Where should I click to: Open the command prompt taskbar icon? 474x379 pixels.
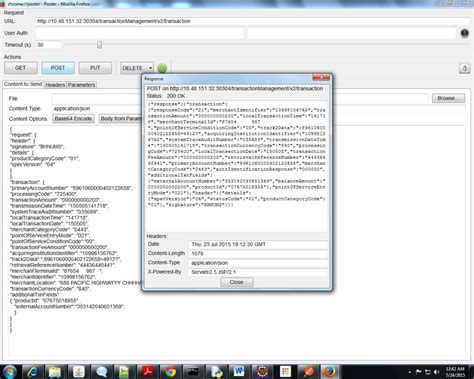(193, 372)
